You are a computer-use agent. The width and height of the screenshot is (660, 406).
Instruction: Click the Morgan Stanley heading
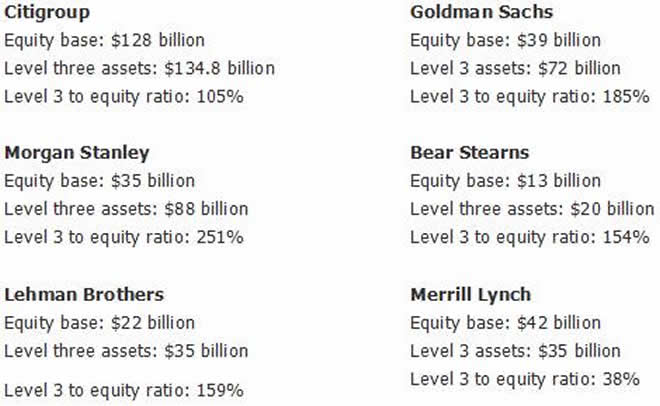click(76, 153)
